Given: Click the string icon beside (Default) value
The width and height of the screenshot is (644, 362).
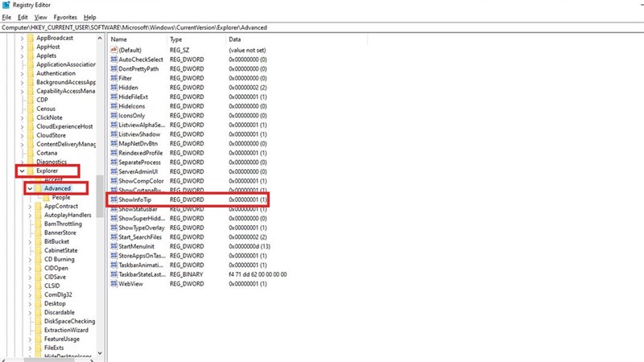Looking at the screenshot, I should pyautogui.click(x=114, y=50).
